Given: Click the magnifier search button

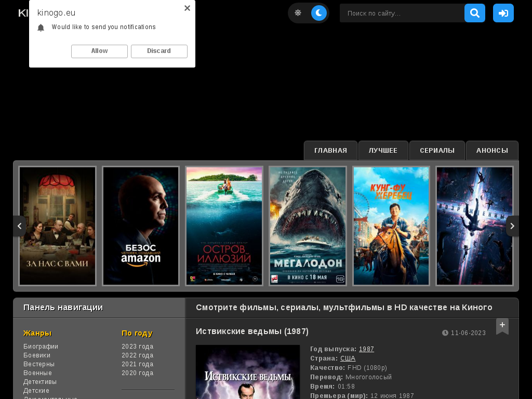Looking at the screenshot, I should (x=475, y=13).
